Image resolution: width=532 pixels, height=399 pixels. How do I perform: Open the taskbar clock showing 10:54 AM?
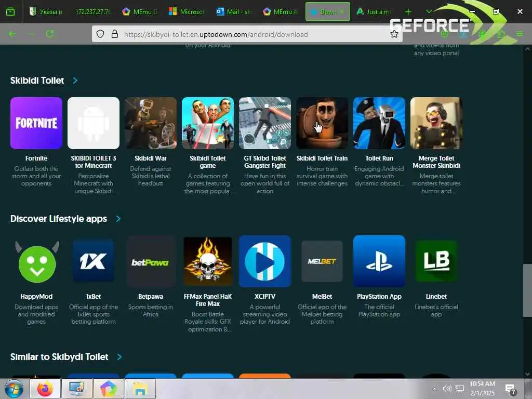click(x=482, y=389)
